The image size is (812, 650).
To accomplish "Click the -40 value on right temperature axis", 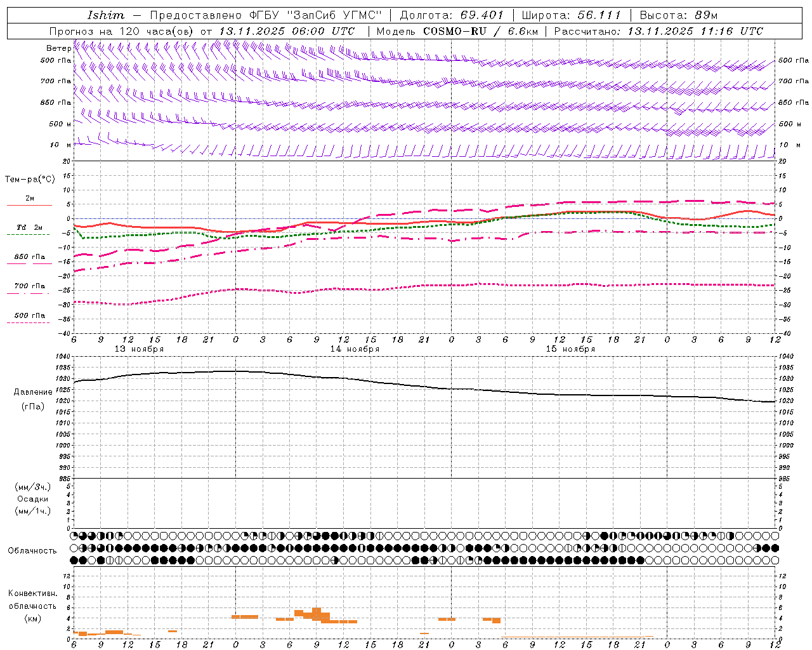I will coord(783,333).
